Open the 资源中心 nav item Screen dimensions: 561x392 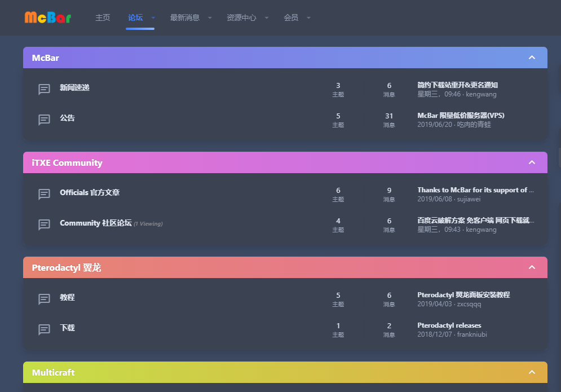point(241,17)
